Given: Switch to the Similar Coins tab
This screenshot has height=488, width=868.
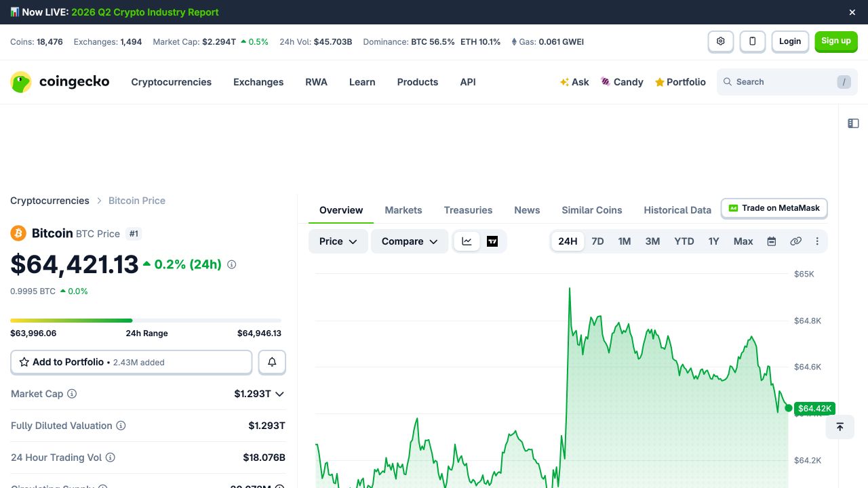Looking at the screenshot, I should (592, 210).
